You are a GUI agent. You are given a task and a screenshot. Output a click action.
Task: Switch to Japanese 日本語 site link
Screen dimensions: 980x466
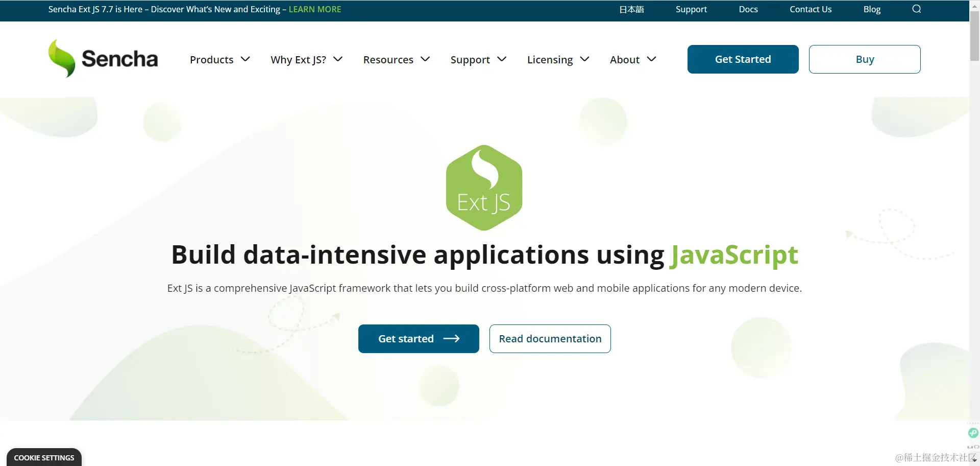[631, 9]
